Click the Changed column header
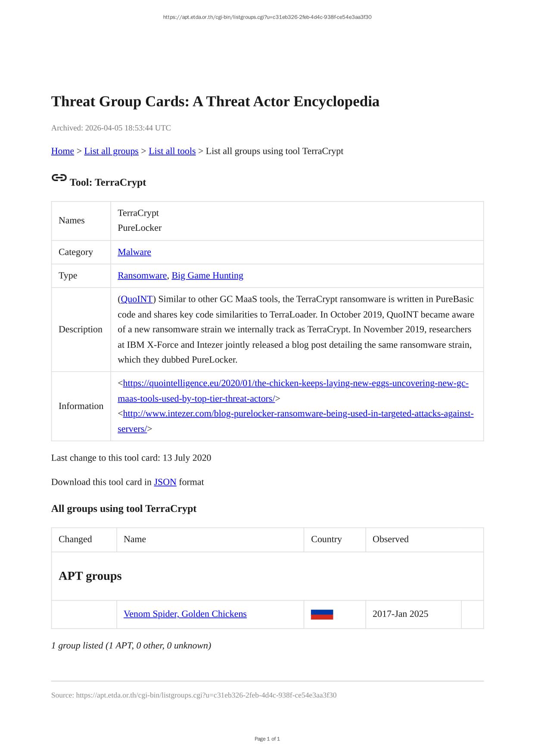The width and height of the screenshot is (535, 756). pos(75,539)
